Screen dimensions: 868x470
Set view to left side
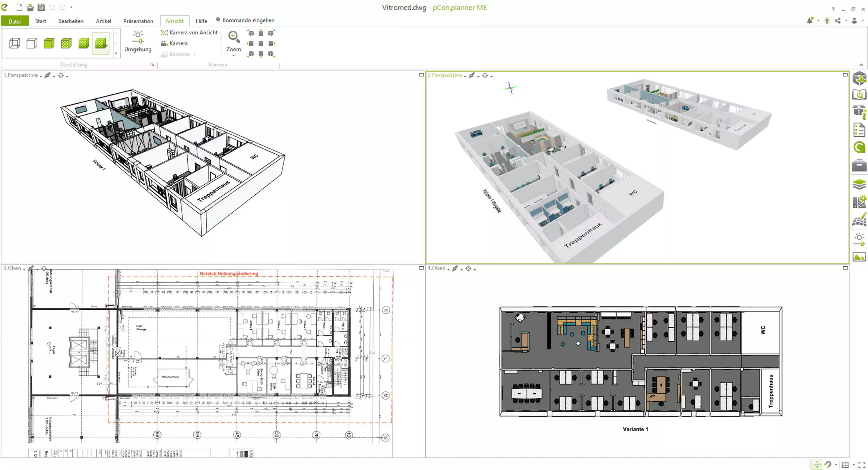[x=251, y=43]
